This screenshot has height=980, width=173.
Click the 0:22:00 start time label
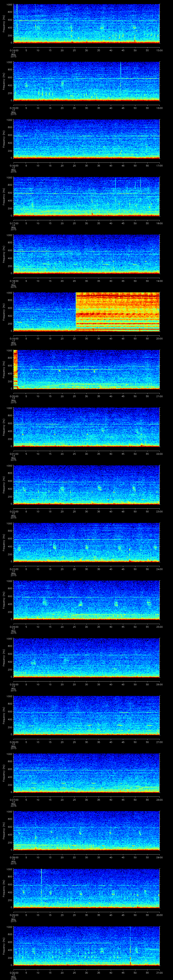click(x=14, y=511)
